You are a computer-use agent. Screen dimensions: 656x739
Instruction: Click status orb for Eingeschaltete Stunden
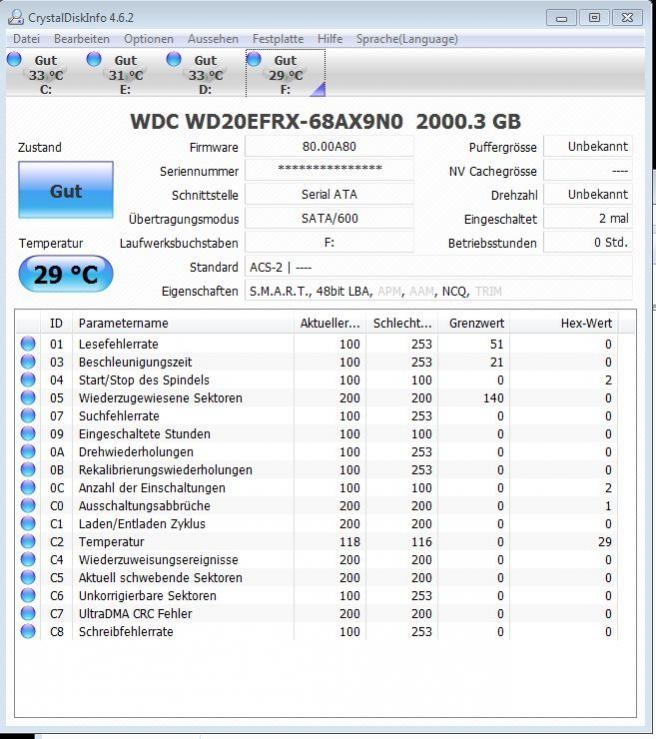pyautogui.click(x=28, y=433)
